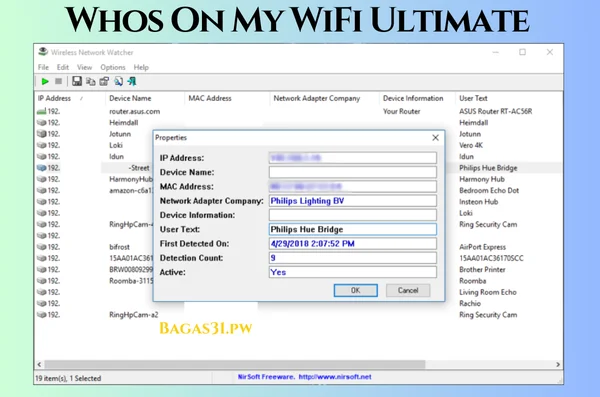Select the router.asus.com device name
The height and width of the screenshot is (397, 600).
click(x=135, y=111)
